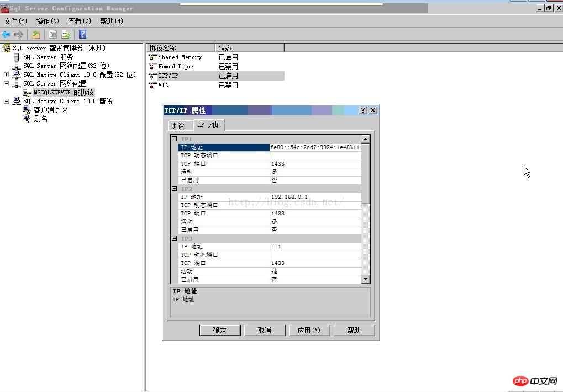Image resolution: width=563 pixels, height=392 pixels.
Task: Click the MSSQLSERVER 的协议 node icon
Action: point(27,92)
